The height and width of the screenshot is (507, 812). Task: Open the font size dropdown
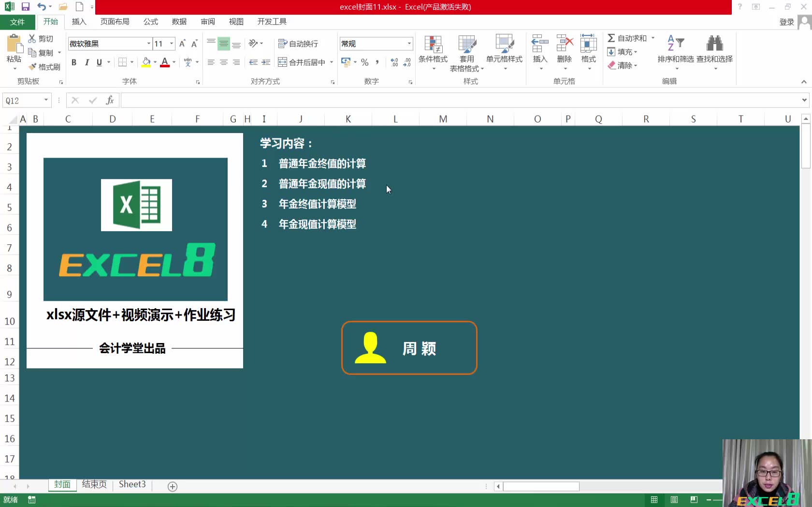172,44
